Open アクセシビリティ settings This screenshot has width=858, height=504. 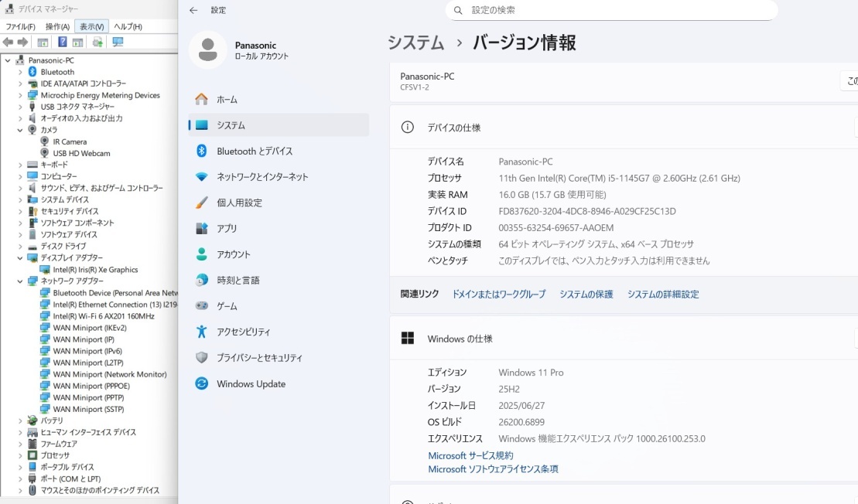(278, 332)
